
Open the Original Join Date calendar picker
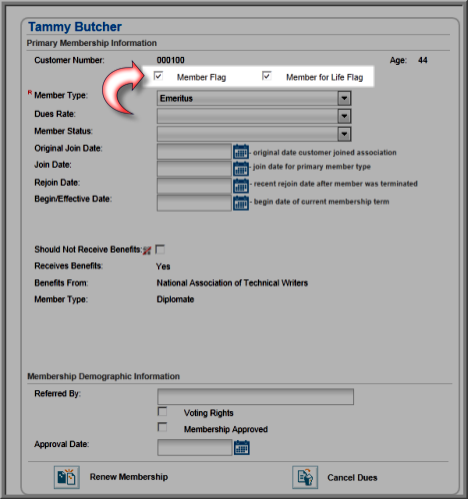(241, 152)
